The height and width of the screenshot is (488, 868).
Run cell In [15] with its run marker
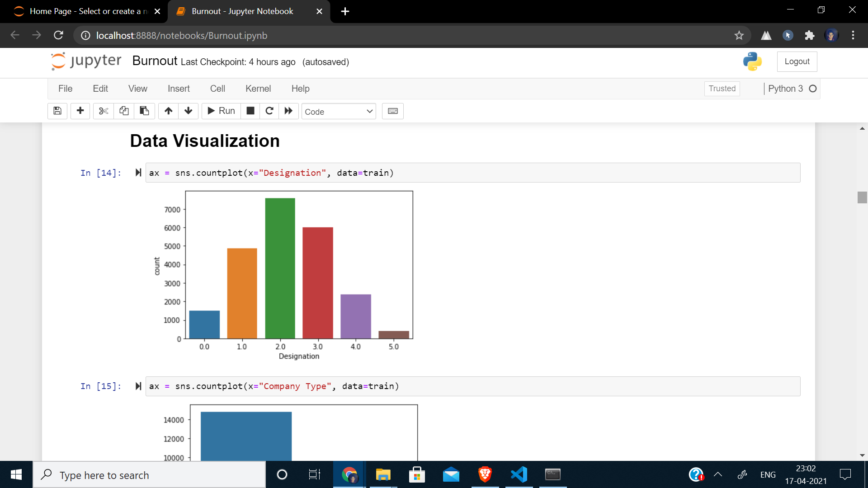point(138,386)
